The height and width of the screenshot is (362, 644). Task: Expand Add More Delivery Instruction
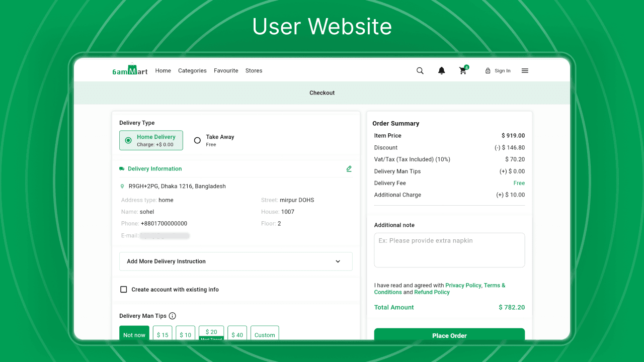[x=235, y=261]
